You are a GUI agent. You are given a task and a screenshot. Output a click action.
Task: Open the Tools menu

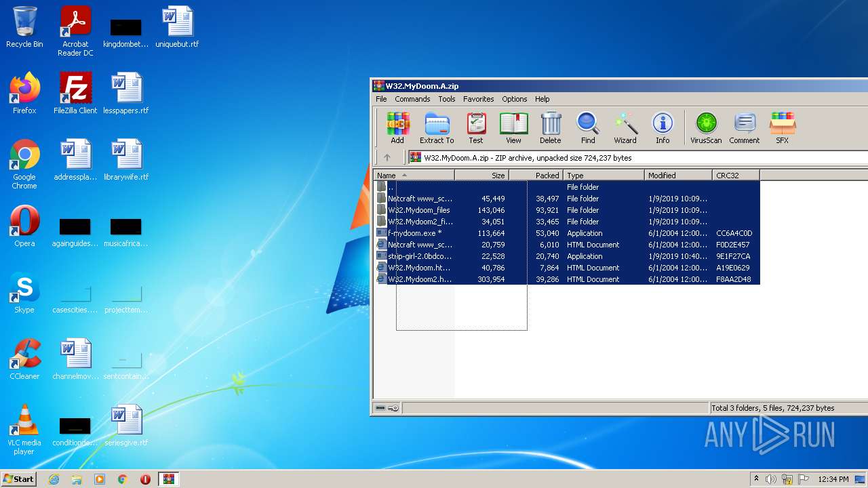pyautogui.click(x=447, y=99)
